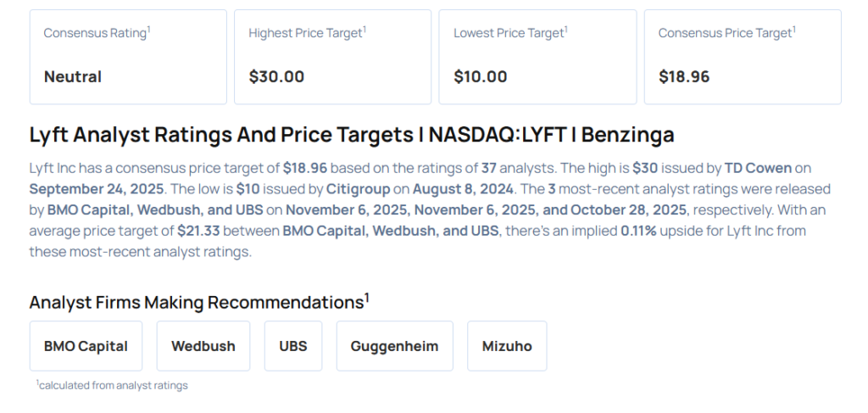The image size is (868, 413).
Task: Click the calculated from analyst ratings footnote
Action: pos(114,386)
